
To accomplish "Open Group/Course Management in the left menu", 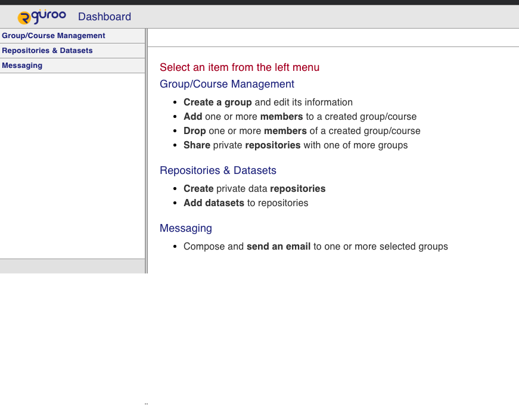I will point(54,36).
